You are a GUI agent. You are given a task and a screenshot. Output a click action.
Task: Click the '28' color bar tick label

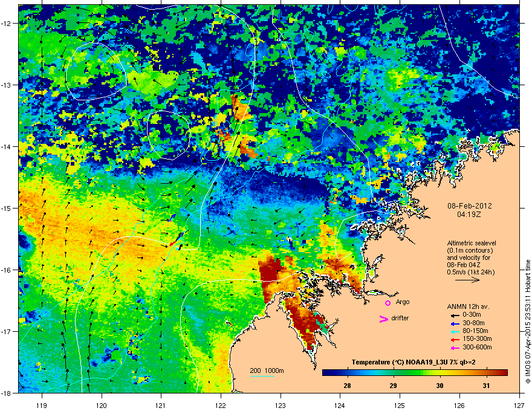coord(347,386)
